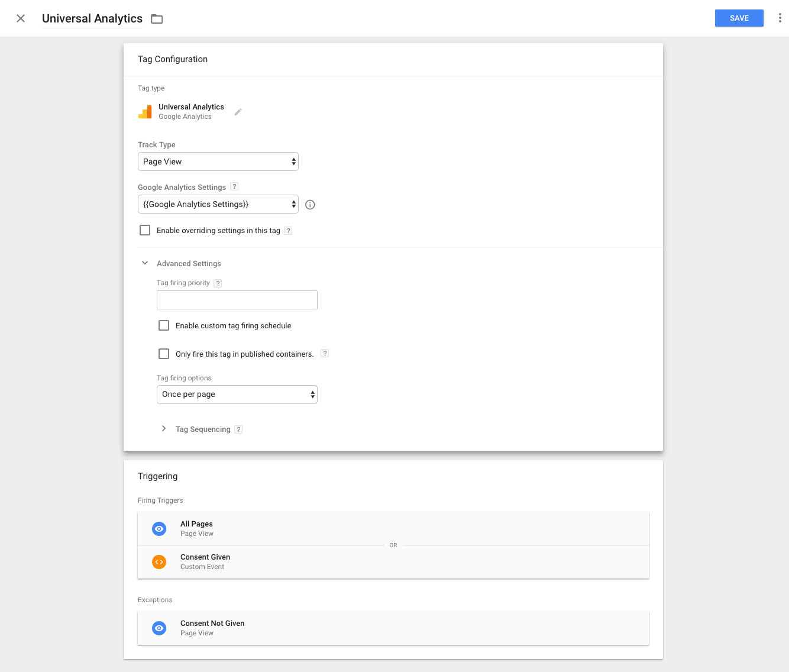Edit the Universal Analytics tag name

(x=92, y=18)
